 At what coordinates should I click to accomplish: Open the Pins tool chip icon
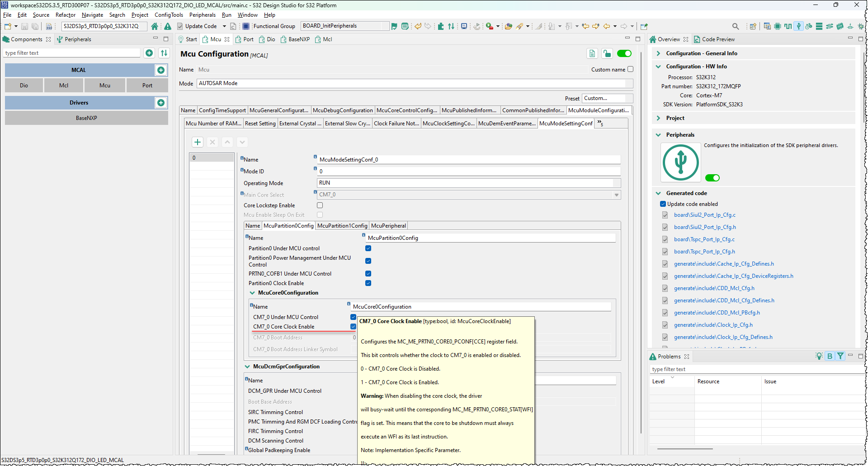(x=778, y=26)
